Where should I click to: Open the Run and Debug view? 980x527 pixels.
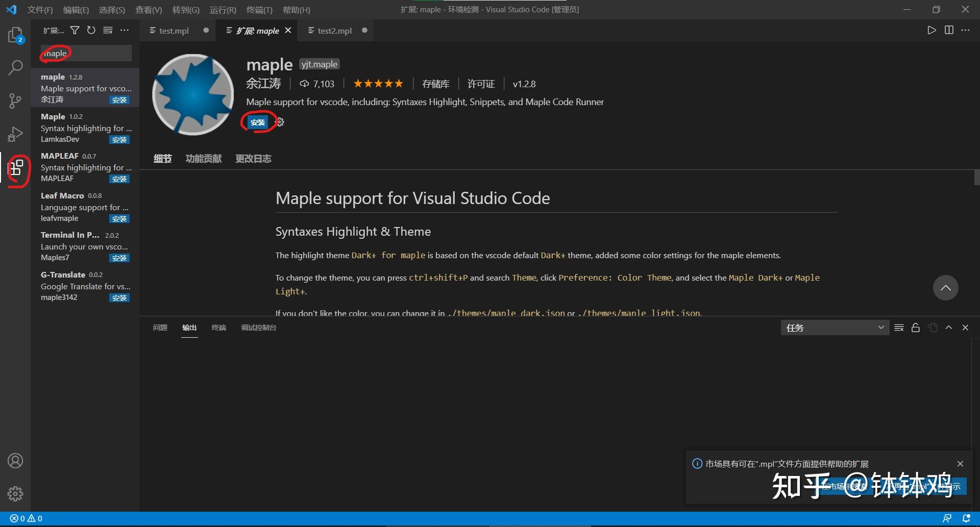coord(15,134)
